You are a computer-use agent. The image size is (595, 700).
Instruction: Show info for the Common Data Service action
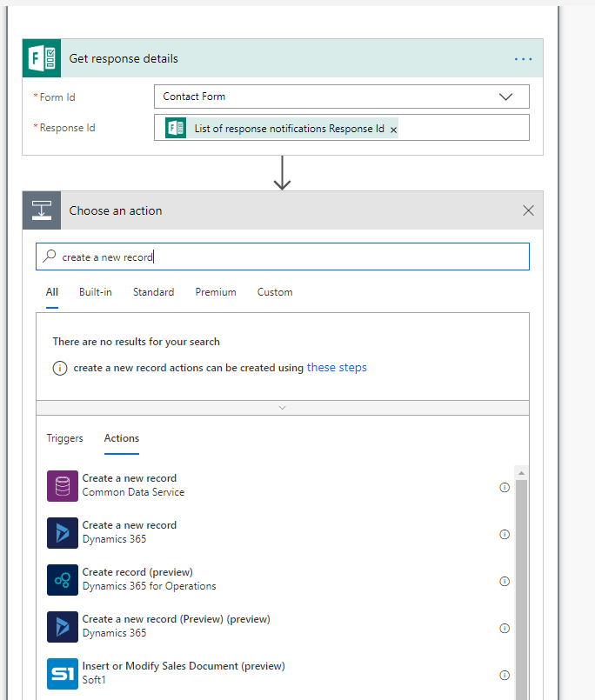(505, 488)
